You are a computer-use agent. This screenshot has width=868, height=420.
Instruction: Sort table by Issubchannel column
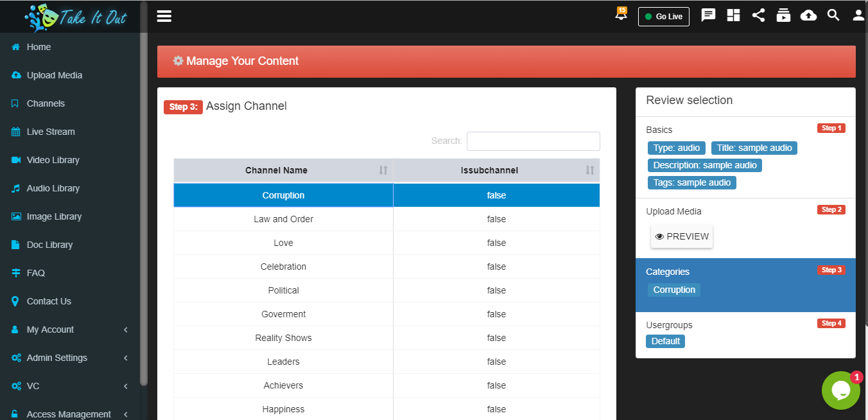pyautogui.click(x=496, y=170)
